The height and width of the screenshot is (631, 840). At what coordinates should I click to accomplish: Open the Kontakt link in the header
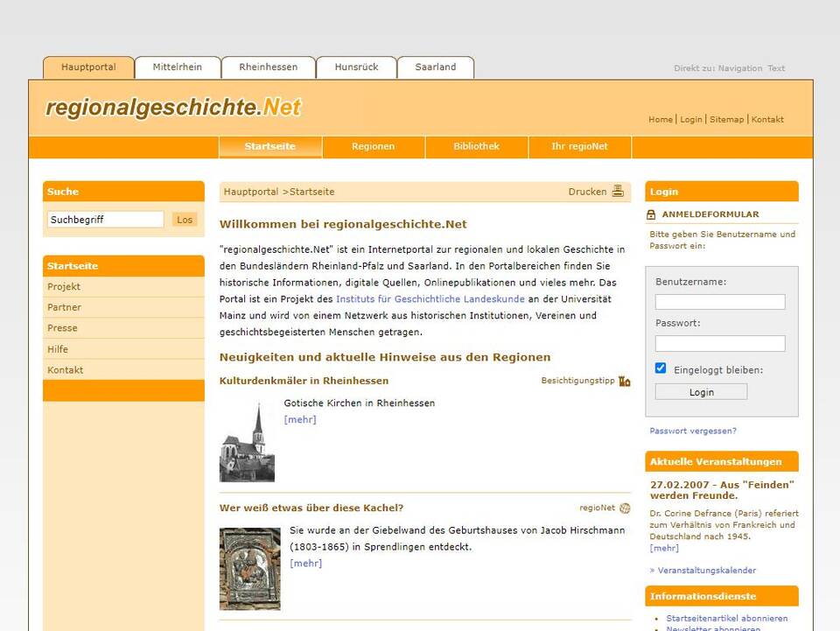pyautogui.click(x=767, y=119)
